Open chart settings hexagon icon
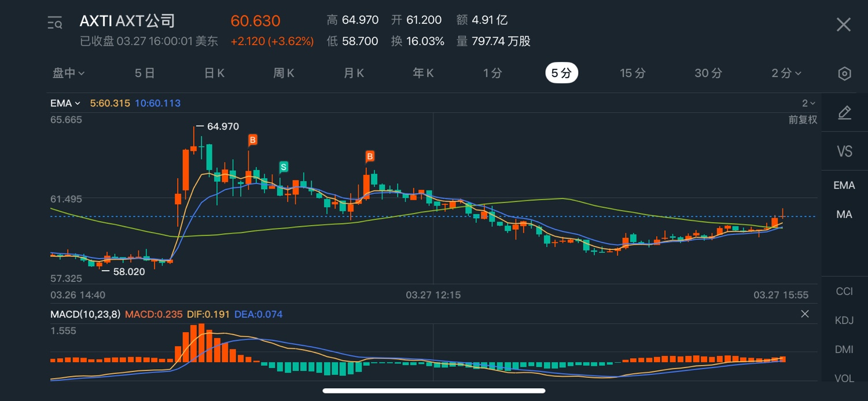Image resolution: width=868 pixels, height=401 pixels. [844, 73]
